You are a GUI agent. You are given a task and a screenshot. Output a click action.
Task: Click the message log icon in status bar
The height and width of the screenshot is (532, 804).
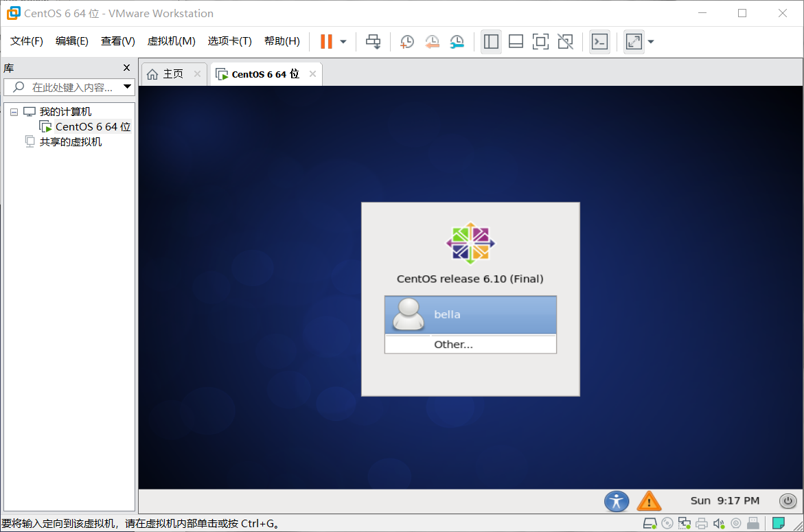779,523
